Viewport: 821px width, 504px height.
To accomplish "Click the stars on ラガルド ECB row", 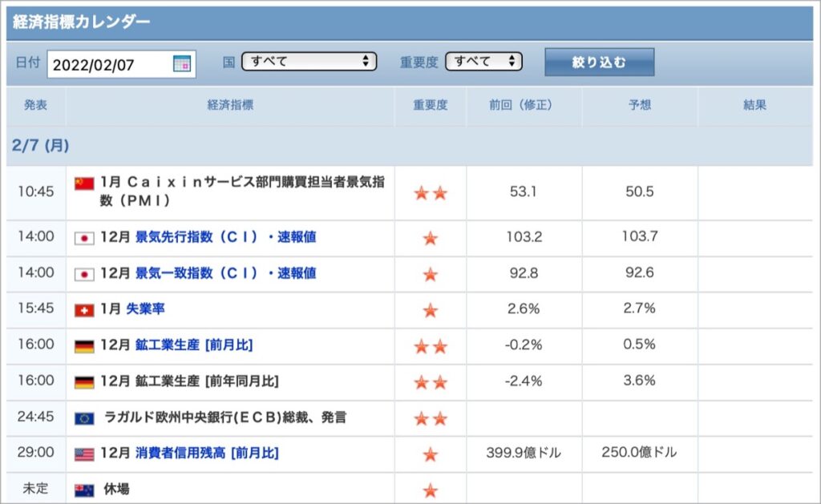I will pyautogui.click(x=431, y=419).
